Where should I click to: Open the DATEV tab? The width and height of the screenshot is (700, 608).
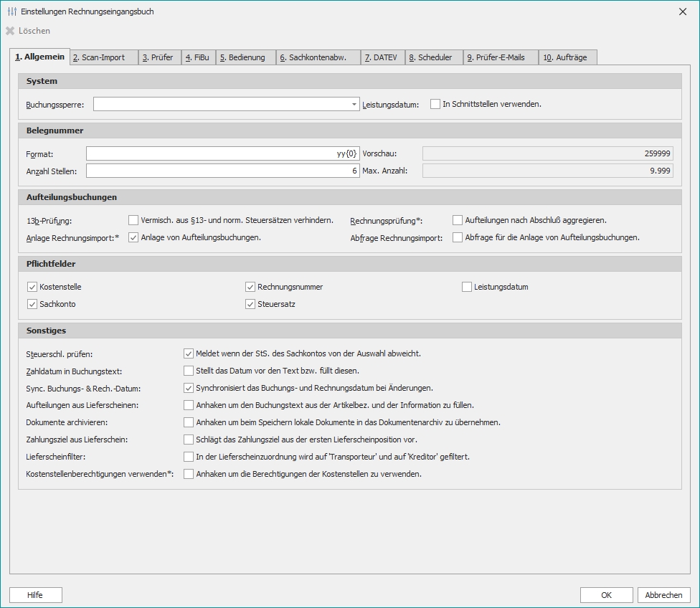[384, 58]
